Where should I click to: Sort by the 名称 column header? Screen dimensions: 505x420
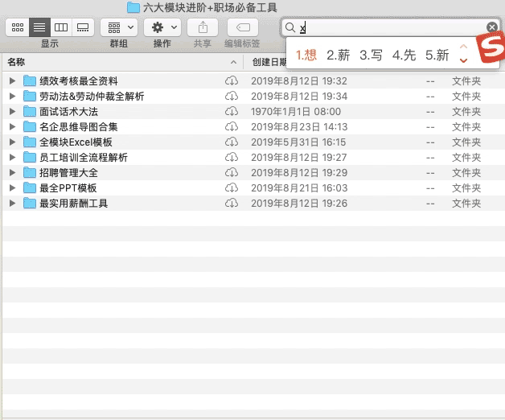(x=122, y=62)
